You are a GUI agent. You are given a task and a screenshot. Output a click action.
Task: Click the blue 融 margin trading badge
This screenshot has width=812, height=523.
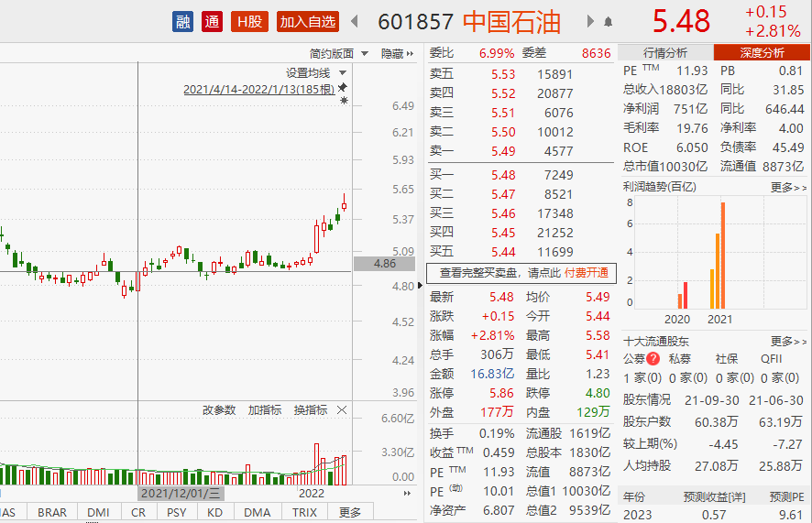pyautogui.click(x=182, y=22)
